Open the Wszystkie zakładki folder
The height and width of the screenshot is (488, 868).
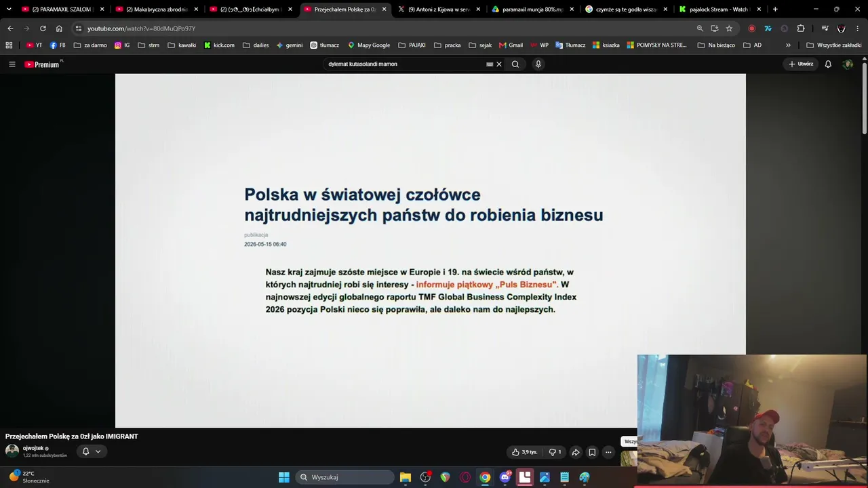coord(833,45)
